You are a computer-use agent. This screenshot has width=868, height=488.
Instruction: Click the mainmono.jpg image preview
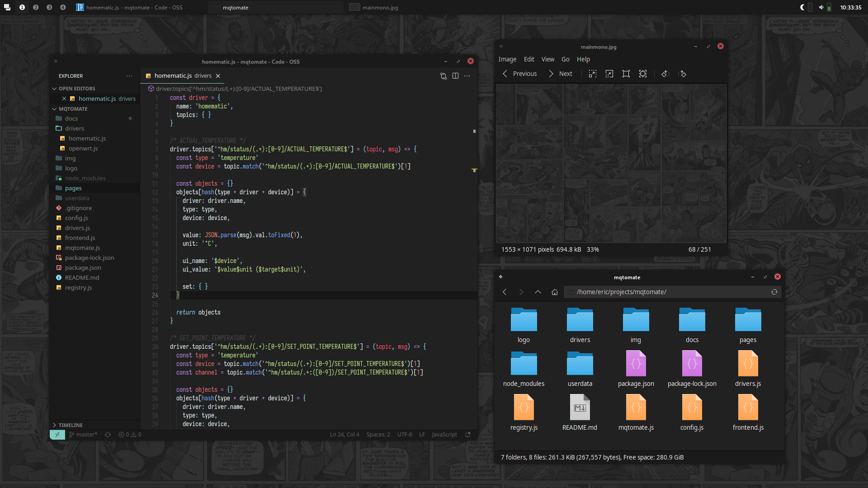pyautogui.click(x=611, y=163)
